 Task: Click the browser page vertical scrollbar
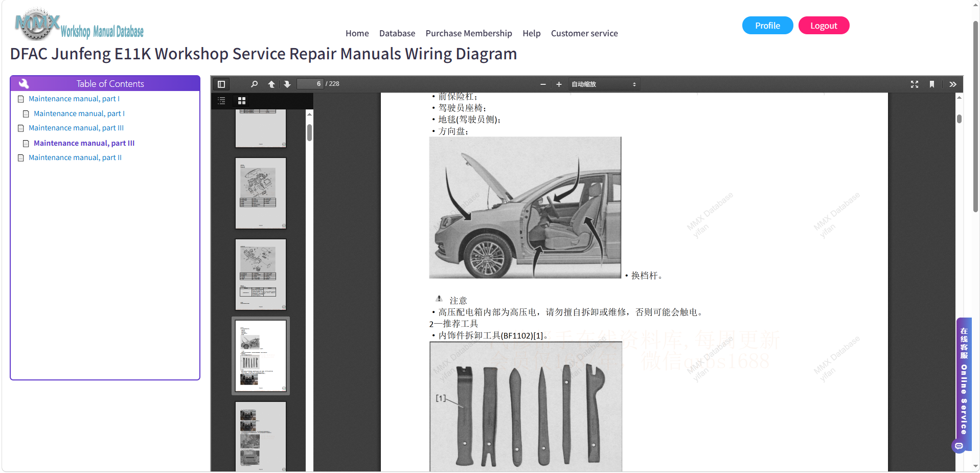975,116
